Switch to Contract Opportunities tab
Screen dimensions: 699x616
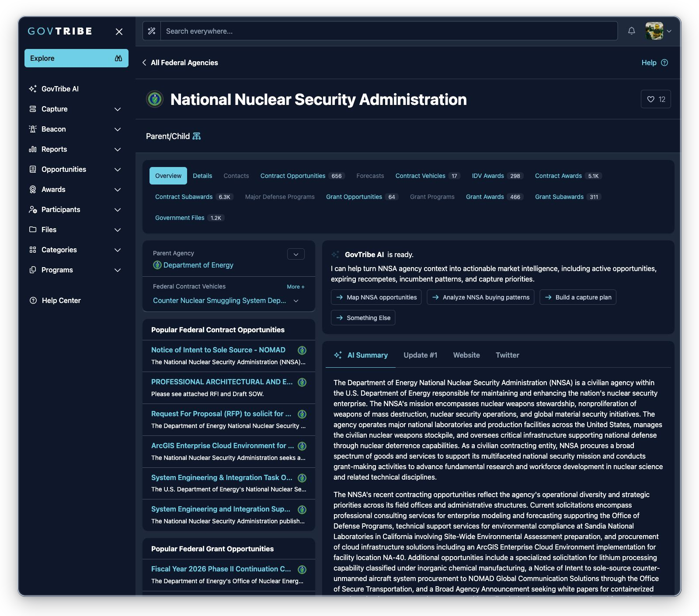[303, 176]
